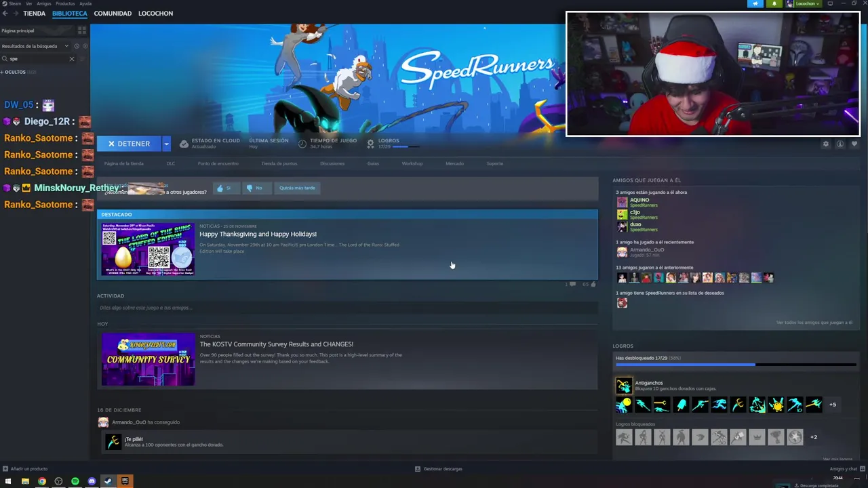Click Ver todos los amigos que juegan link
Image resolution: width=868 pixels, height=488 pixels.
point(814,323)
